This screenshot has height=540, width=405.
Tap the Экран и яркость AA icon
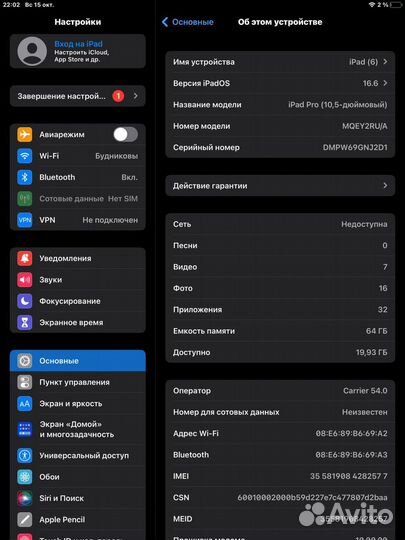point(25,403)
